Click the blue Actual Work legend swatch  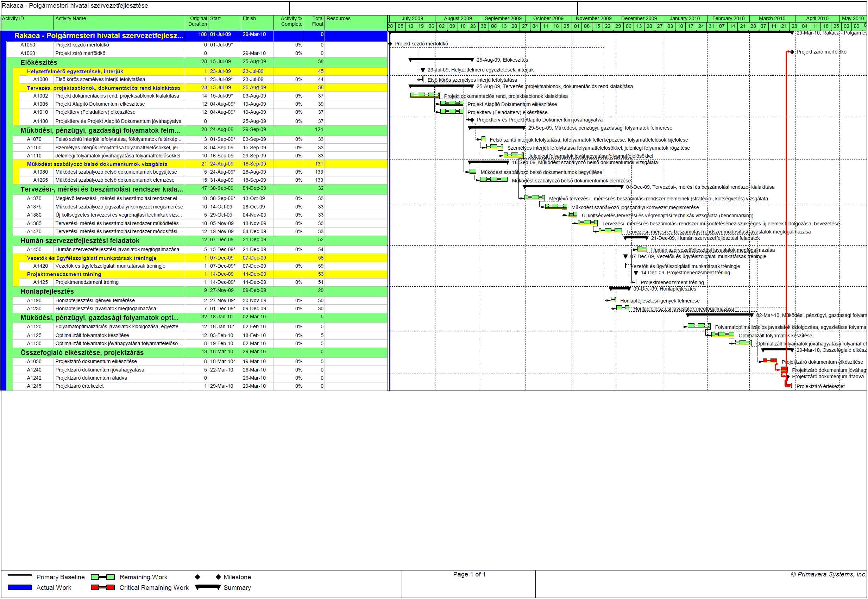[19, 587]
